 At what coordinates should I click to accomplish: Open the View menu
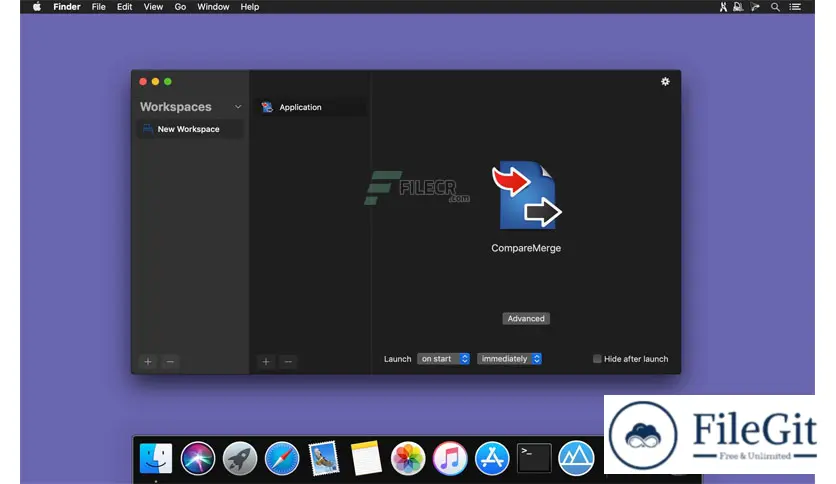pyautogui.click(x=153, y=7)
